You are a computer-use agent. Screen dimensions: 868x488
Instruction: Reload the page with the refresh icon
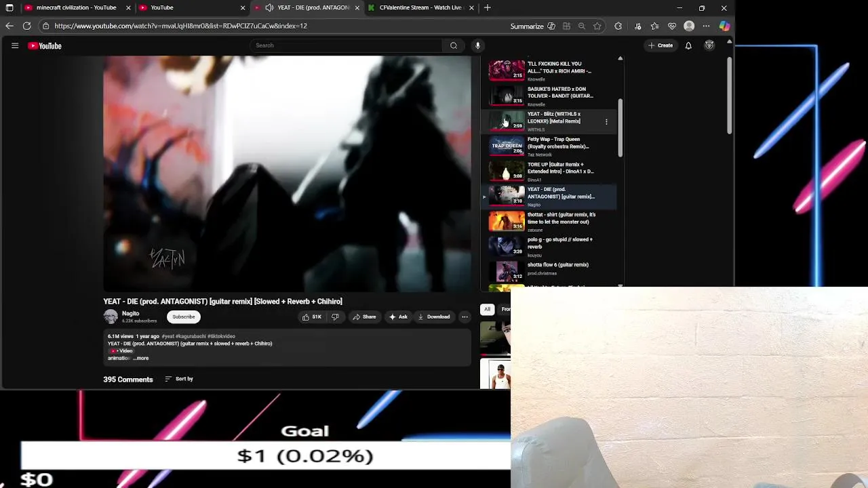click(x=26, y=26)
